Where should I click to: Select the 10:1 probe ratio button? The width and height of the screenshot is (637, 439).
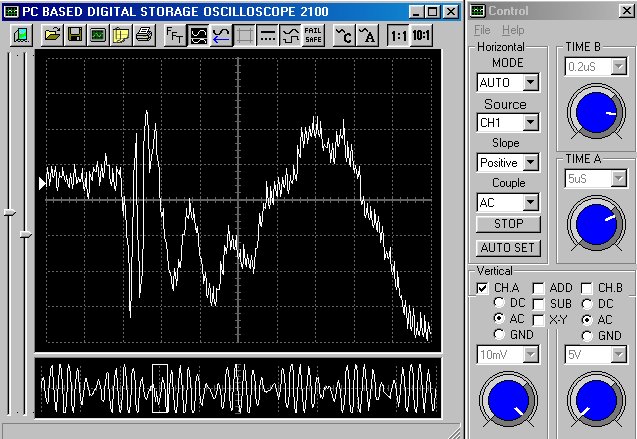point(422,35)
